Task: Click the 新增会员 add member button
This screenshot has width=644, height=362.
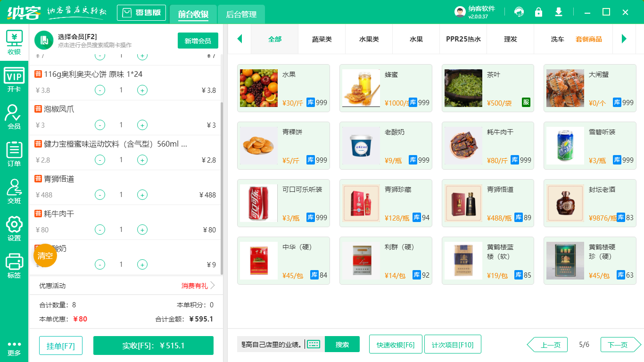Action: (x=198, y=41)
